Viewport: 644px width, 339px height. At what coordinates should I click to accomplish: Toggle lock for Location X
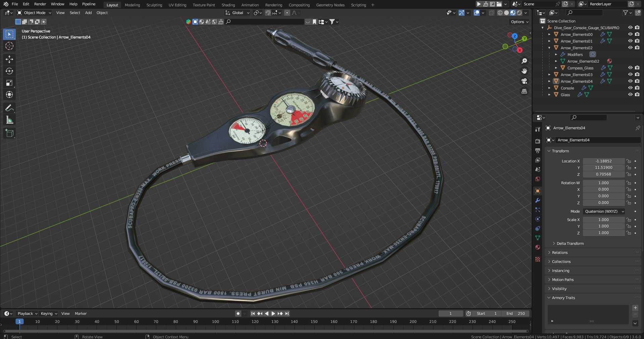coord(629,161)
